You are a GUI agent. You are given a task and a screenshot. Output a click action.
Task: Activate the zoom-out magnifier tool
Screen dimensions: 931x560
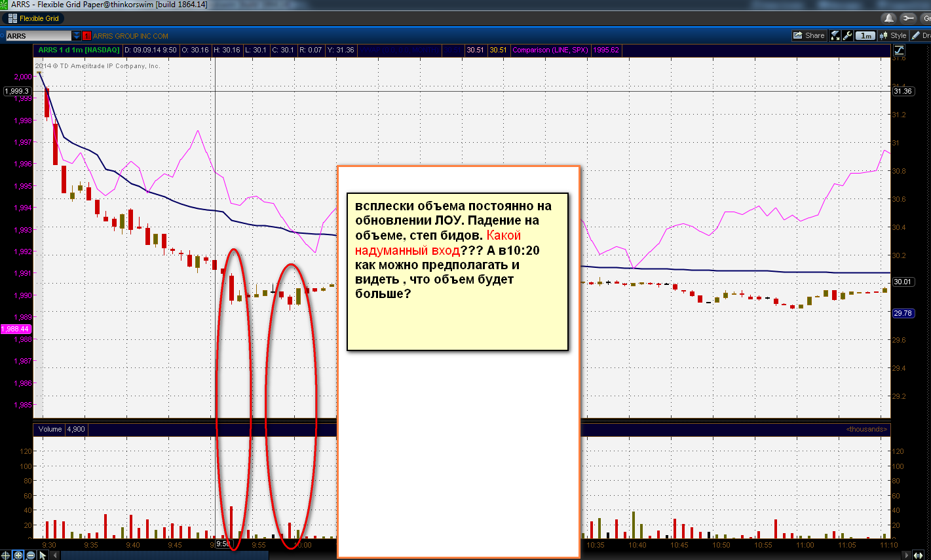pos(30,555)
